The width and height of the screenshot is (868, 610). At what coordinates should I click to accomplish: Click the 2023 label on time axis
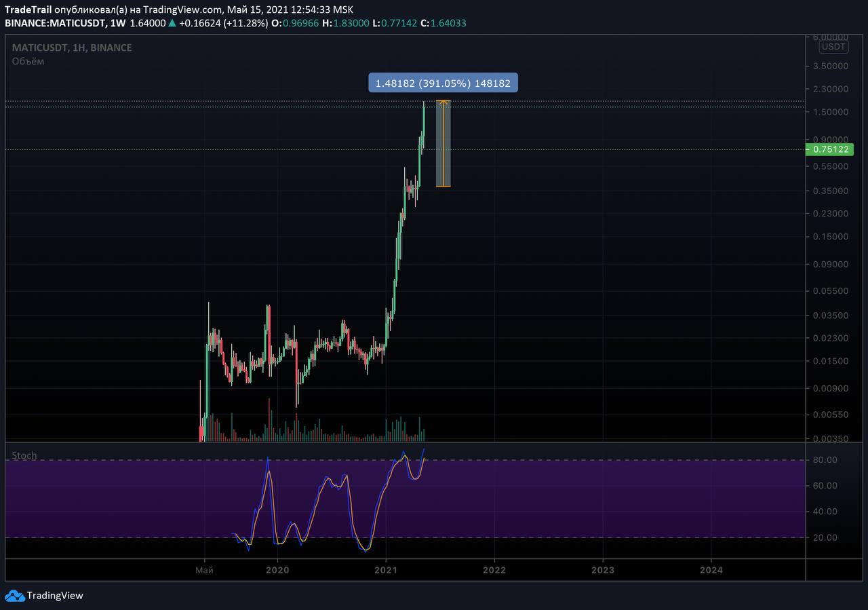(603, 570)
